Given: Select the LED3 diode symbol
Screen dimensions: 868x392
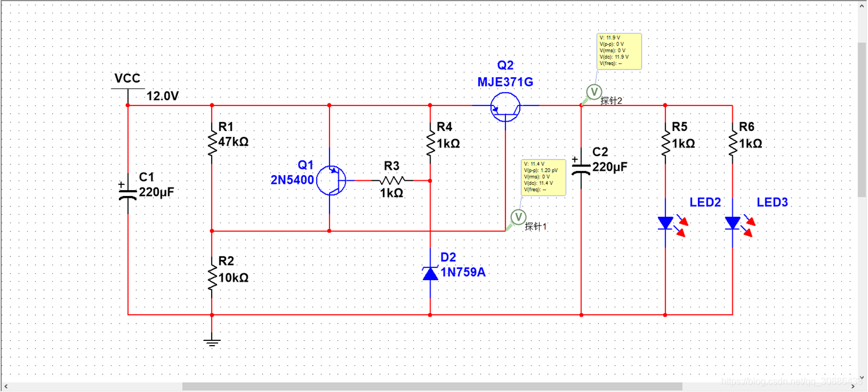Looking at the screenshot, I should [739, 223].
